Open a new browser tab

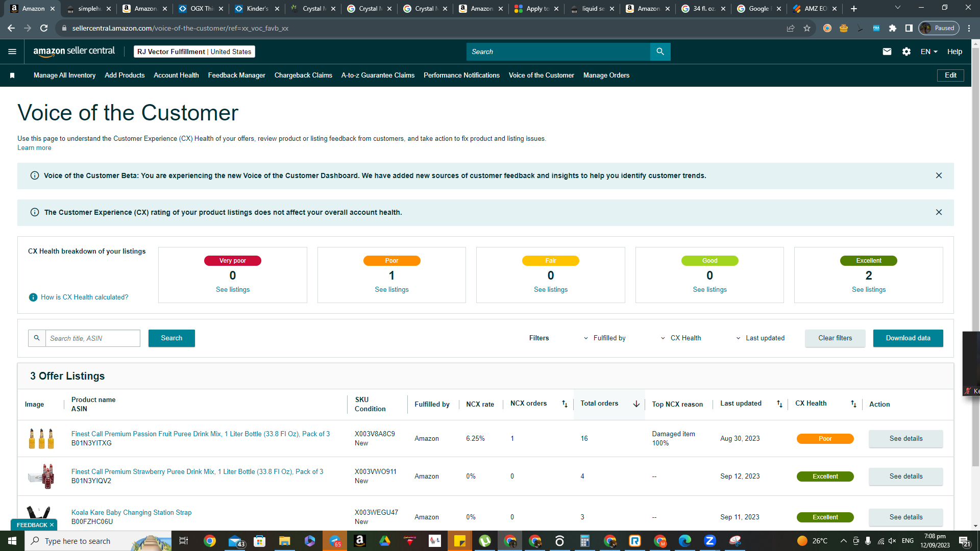[x=854, y=9]
